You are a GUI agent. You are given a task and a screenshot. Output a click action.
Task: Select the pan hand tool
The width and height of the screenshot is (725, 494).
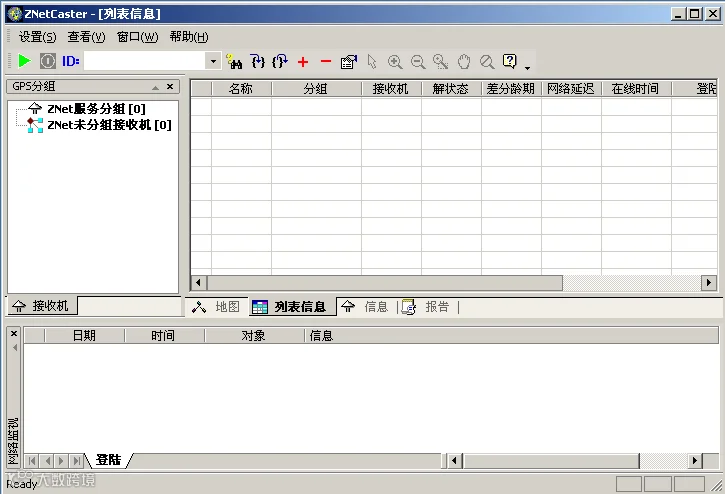pos(464,62)
